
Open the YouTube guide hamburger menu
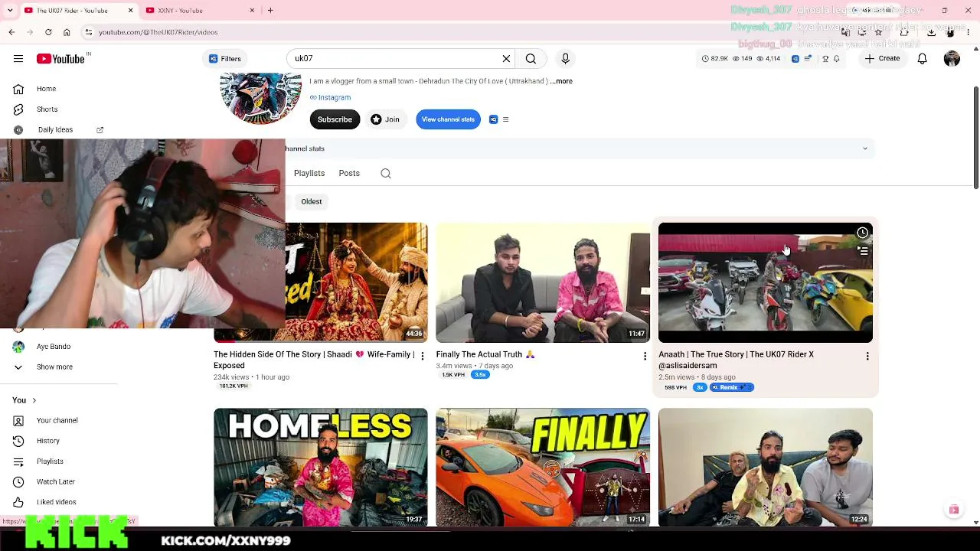click(x=18, y=59)
